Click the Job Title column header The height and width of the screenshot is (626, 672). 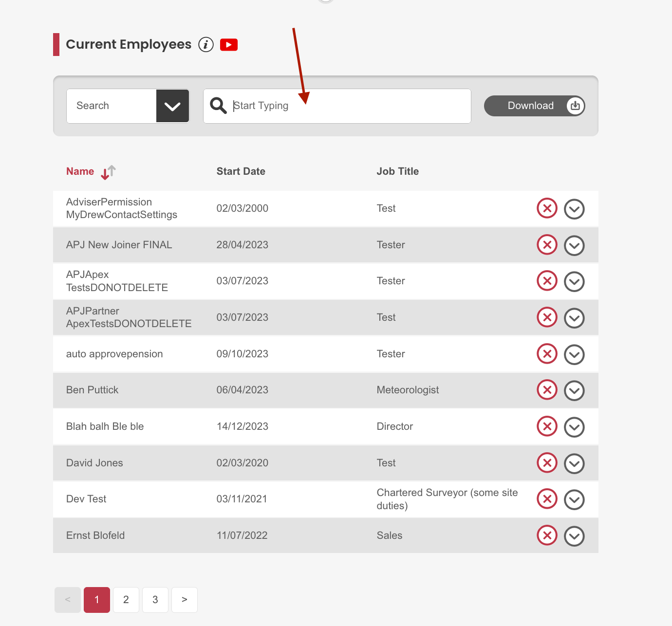(398, 171)
